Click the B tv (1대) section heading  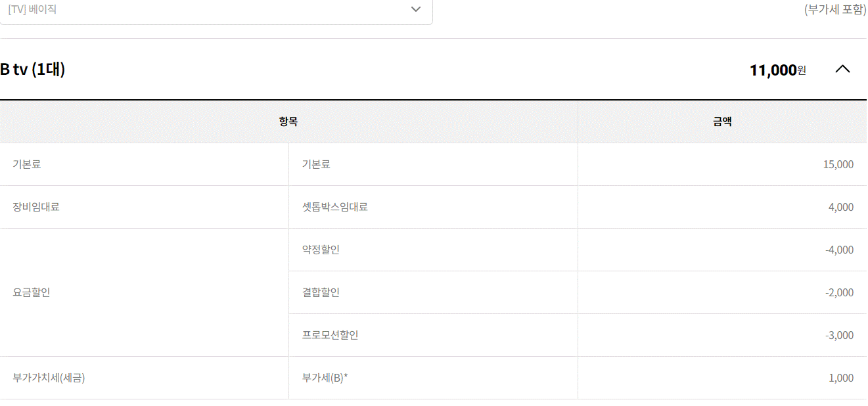point(33,69)
